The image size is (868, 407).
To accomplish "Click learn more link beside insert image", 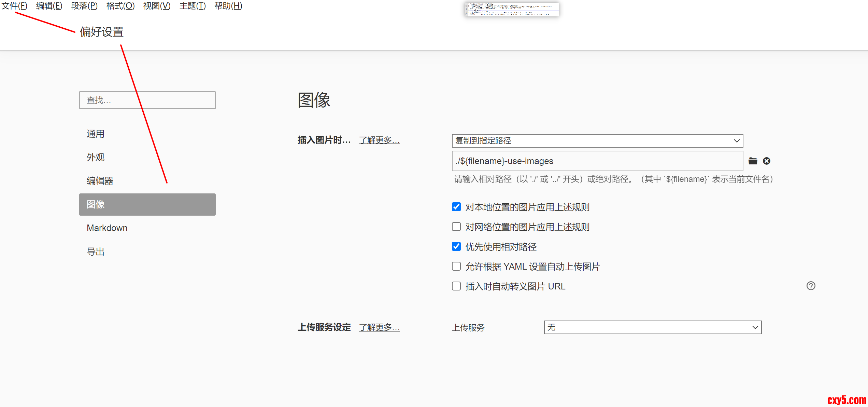I will click(x=379, y=140).
